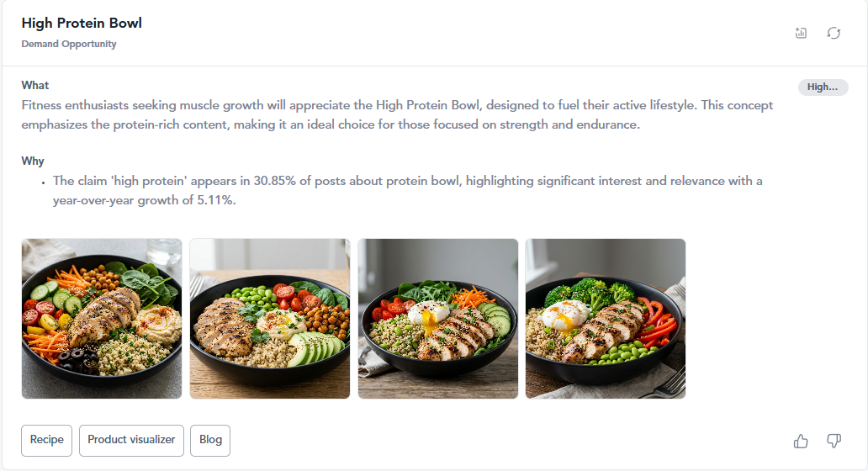868x471 pixels.
Task: Click the bullet point marker under Why
Action: [43, 183]
